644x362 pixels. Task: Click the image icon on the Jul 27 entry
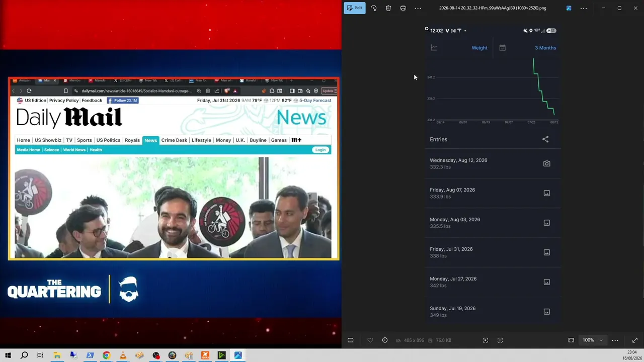click(x=547, y=282)
